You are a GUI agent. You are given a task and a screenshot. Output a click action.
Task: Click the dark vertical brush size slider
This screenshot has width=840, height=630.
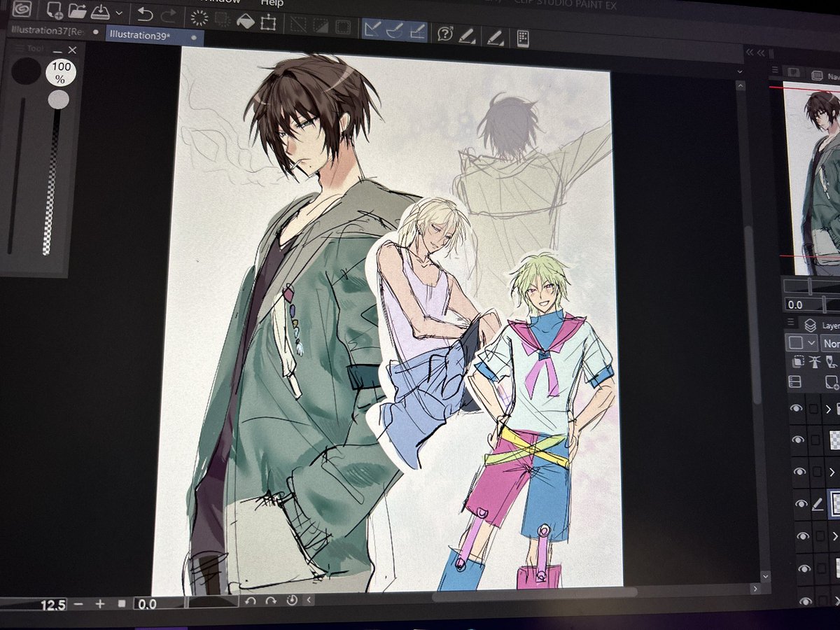15,175
